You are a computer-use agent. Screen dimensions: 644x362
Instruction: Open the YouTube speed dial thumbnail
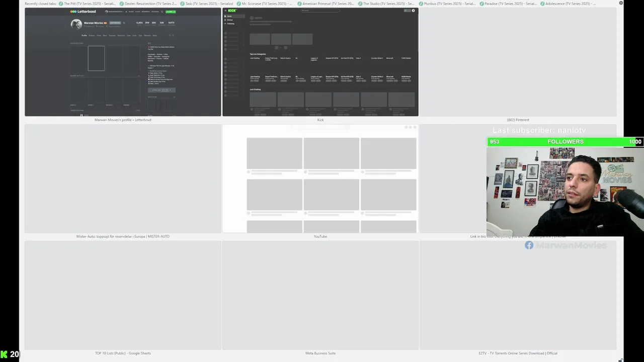tap(320, 178)
